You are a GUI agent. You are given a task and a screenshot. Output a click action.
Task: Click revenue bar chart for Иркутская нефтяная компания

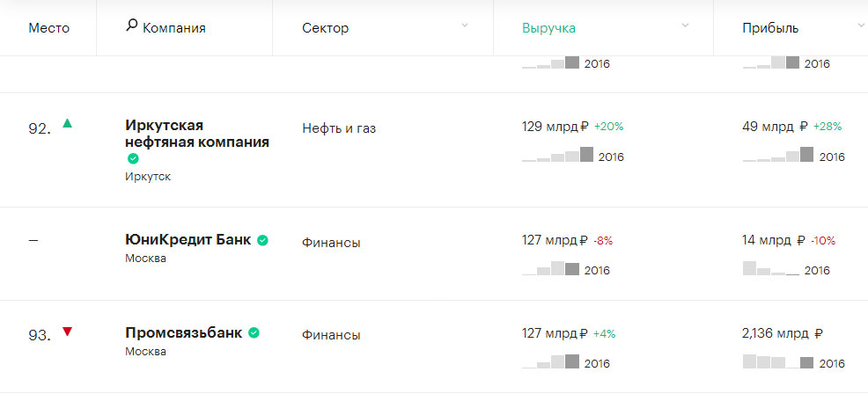(x=558, y=156)
